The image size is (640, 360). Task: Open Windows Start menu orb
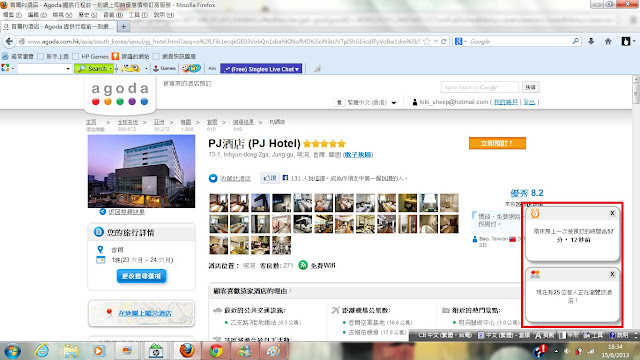click(x=12, y=351)
